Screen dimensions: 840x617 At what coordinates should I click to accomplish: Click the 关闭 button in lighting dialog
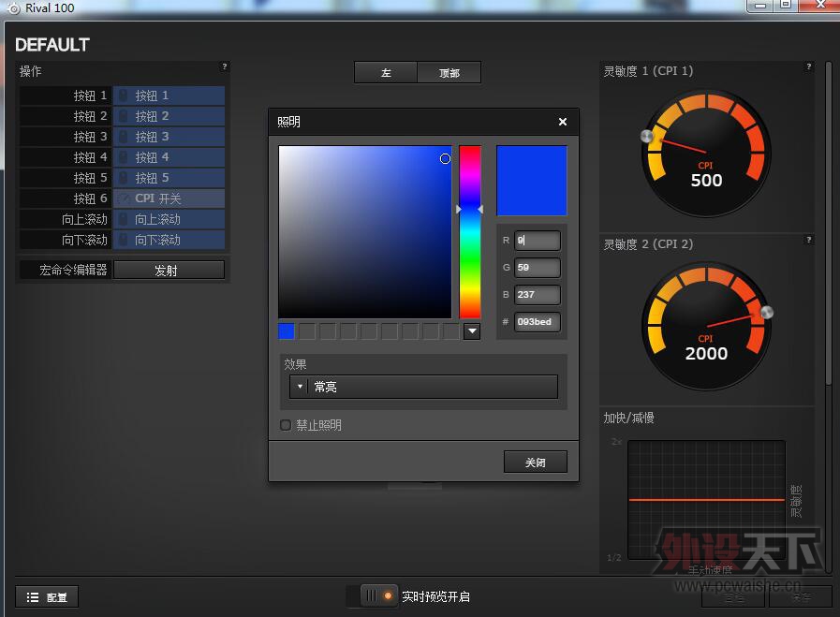(x=535, y=462)
